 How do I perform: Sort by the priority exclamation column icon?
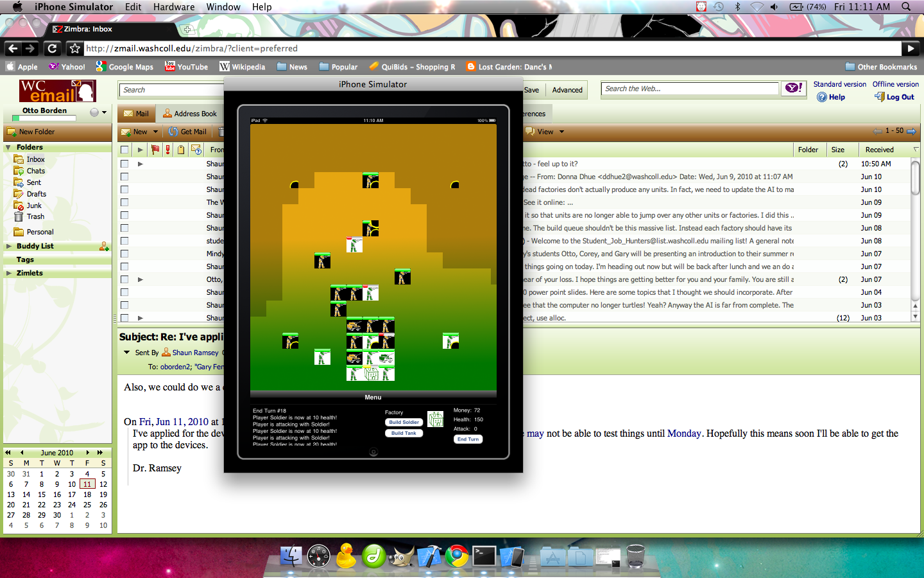pos(168,150)
